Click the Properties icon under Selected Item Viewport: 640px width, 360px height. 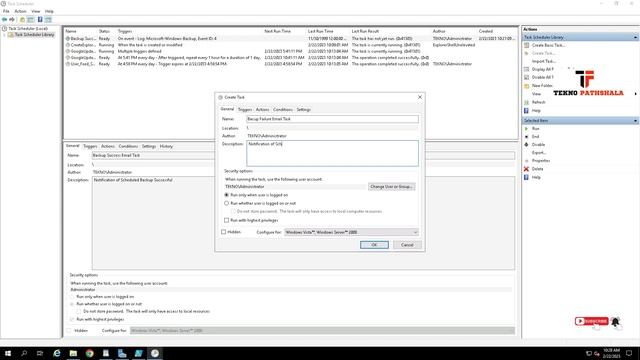[x=527, y=161]
